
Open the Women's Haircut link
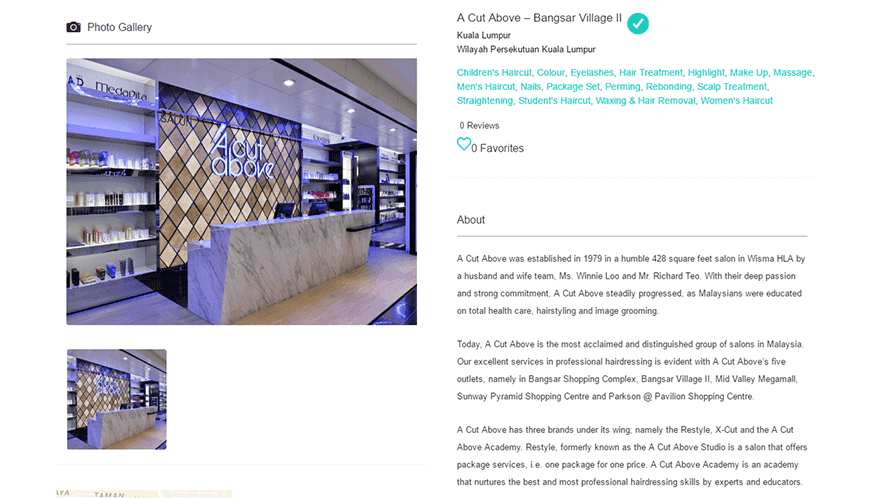tap(736, 100)
